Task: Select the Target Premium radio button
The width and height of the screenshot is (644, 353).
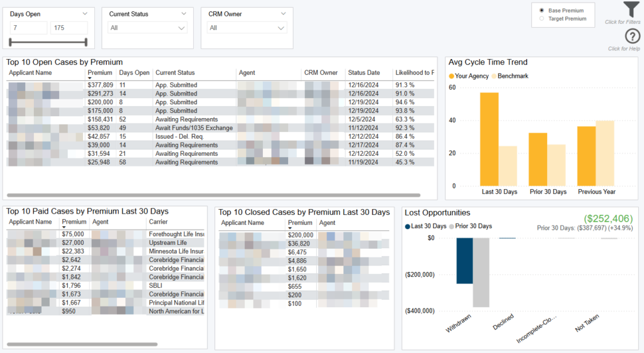Action: click(541, 19)
